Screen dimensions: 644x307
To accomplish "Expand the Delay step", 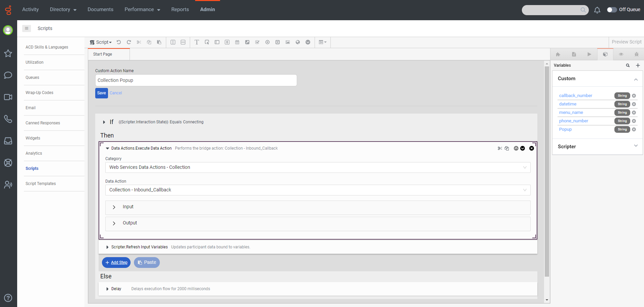I will pos(107,289).
